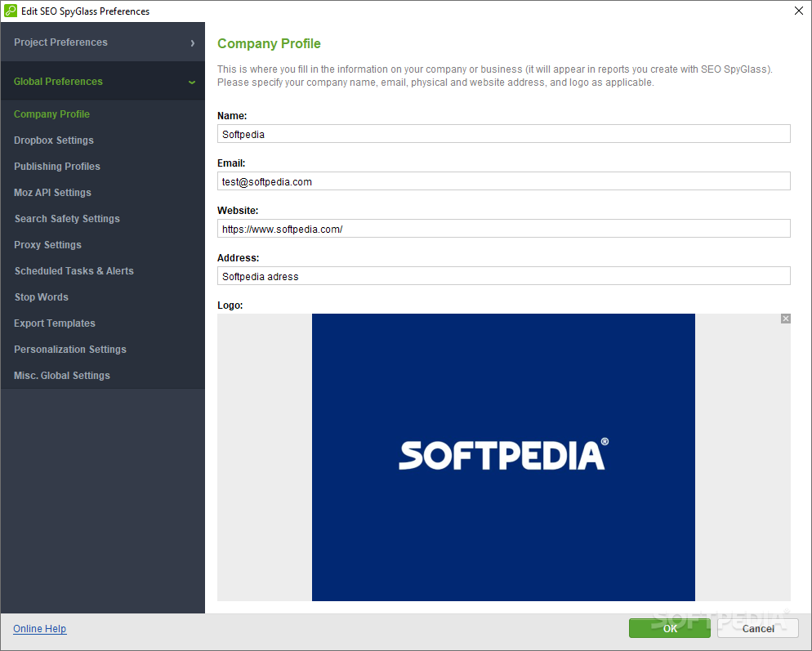812x651 pixels.
Task: Go to Export Templates
Action: (x=55, y=323)
